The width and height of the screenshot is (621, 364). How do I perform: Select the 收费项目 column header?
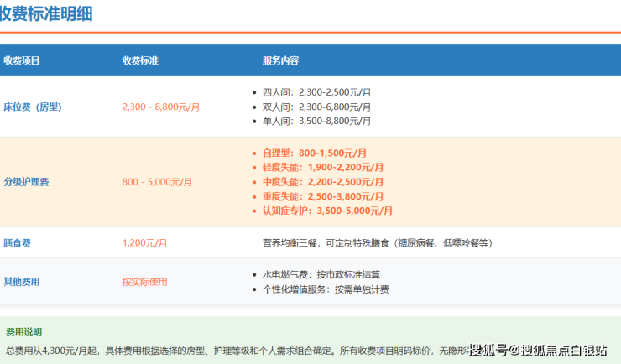coord(22,61)
